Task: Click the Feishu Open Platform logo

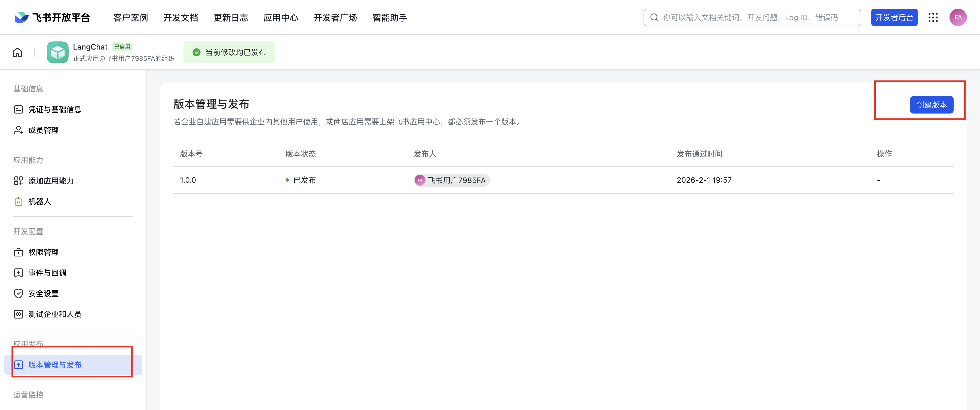Action: click(52, 17)
